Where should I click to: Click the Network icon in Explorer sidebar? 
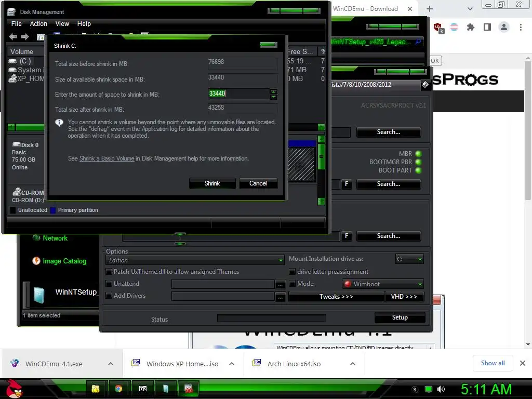point(36,238)
